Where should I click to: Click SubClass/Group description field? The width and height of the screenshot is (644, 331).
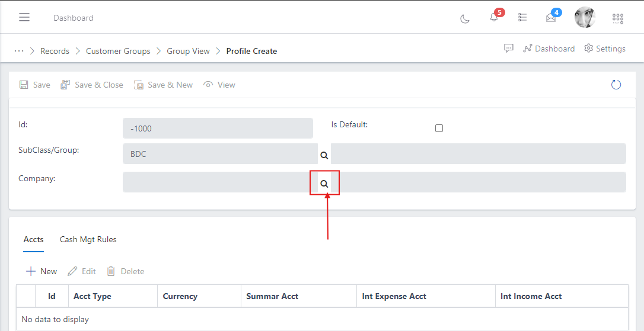[x=479, y=154]
